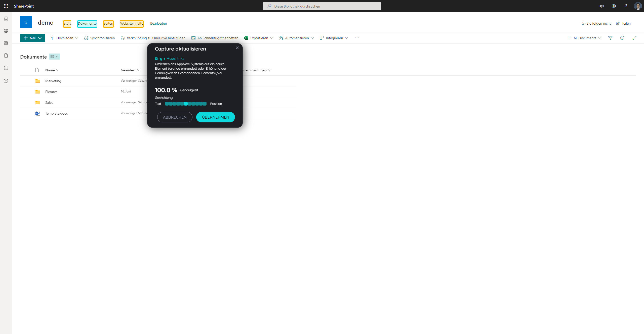Click the highlighted weighting slider handle

pos(186,104)
